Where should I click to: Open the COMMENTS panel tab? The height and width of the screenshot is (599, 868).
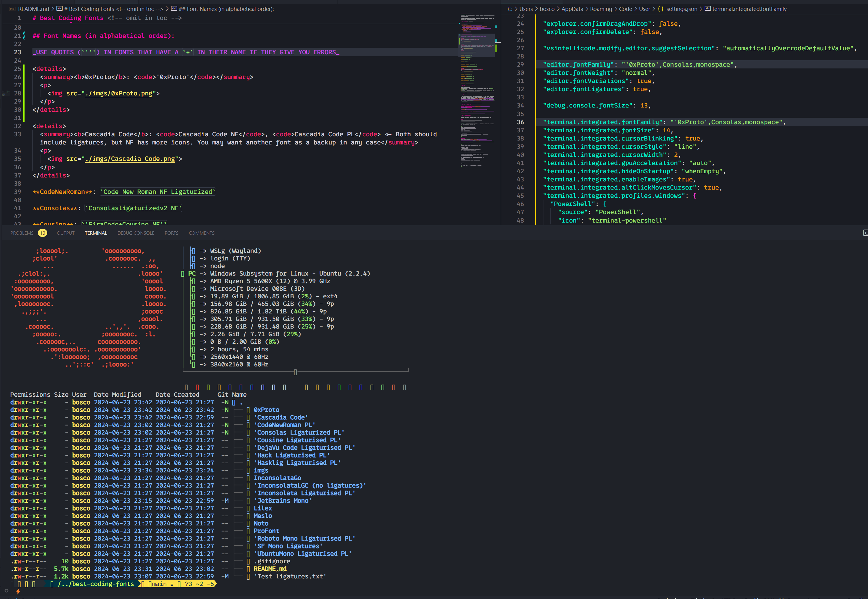tap(201, 233)
